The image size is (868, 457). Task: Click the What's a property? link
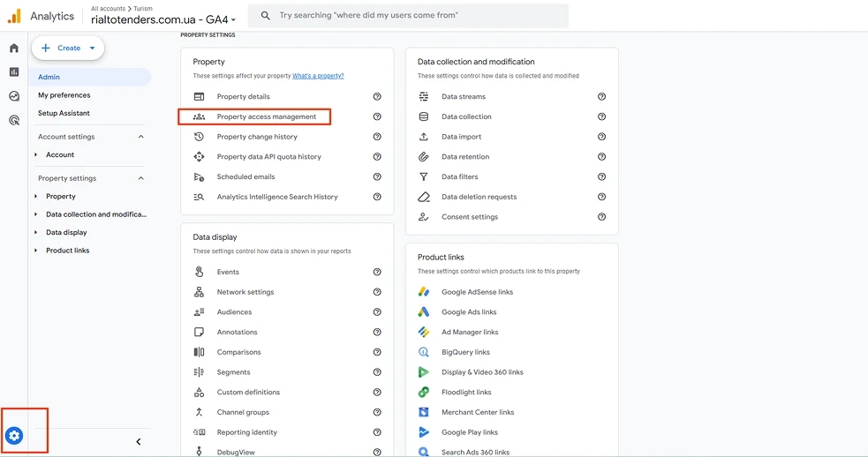pyautogui.click(x=318, y=76)
